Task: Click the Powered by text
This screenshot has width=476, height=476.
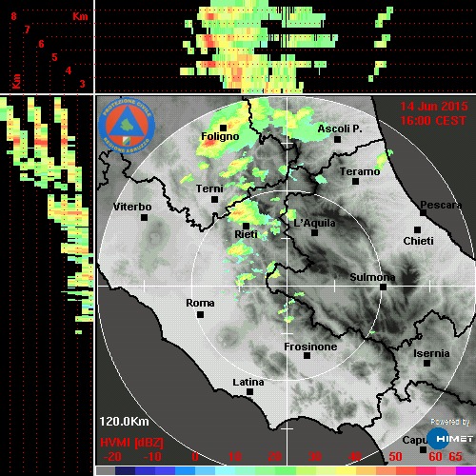Action: coord(450,422)
